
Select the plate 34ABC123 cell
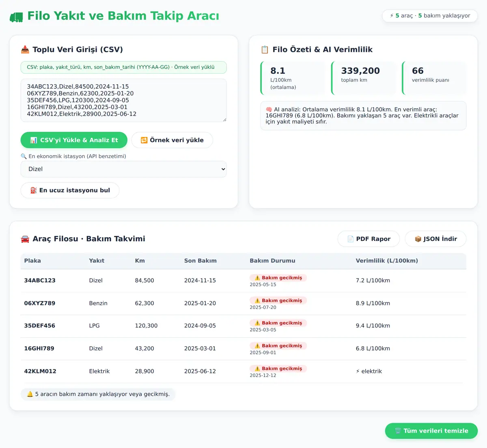pos(40,281)
